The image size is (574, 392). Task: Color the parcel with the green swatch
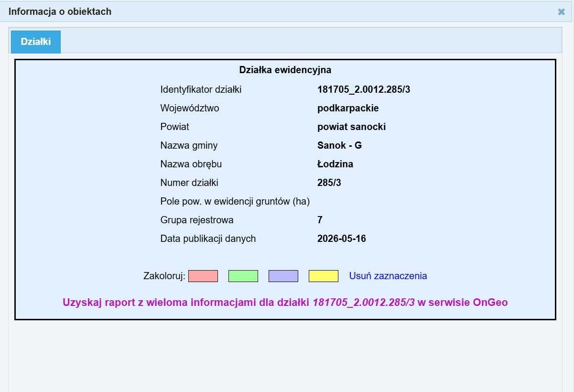coord(243,276)
